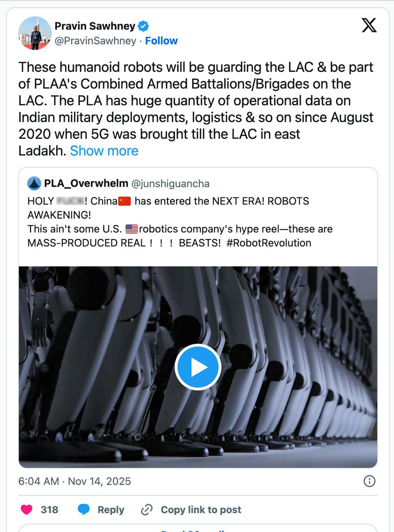This screenshot has height=532, width=394.
Task: Click Copy link to post text
Action: (201, 510)
